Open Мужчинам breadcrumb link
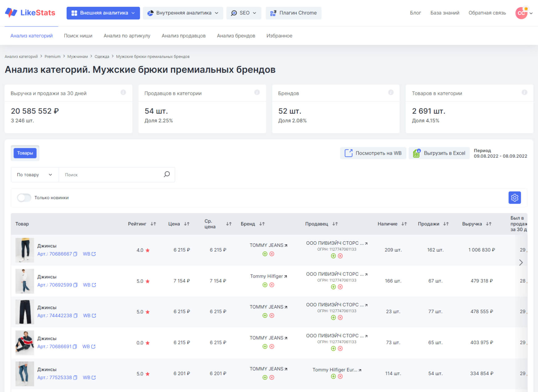This screenshot has width=538, height=392. [x=77, y=56]
